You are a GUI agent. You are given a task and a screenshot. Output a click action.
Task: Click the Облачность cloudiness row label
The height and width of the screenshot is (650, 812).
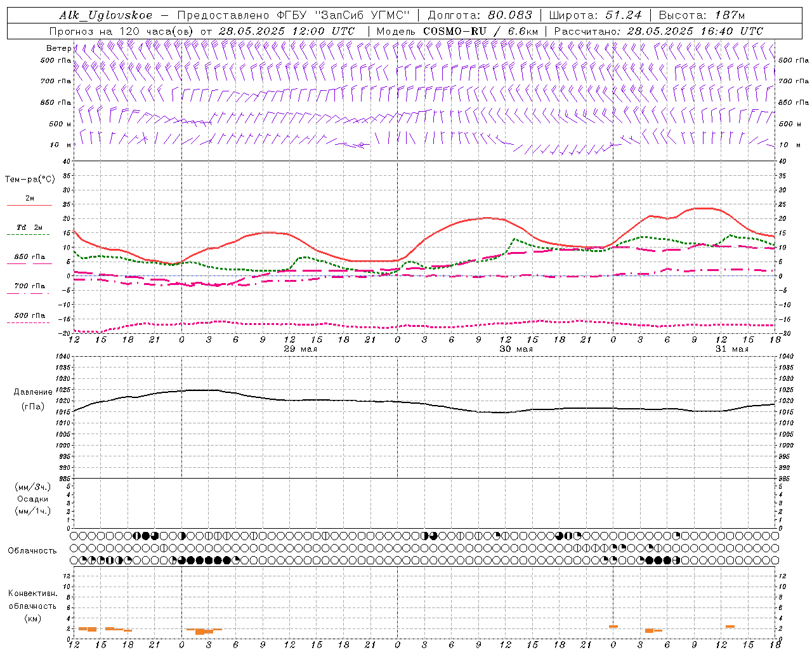pyautogui.click(x=32, y=550)
